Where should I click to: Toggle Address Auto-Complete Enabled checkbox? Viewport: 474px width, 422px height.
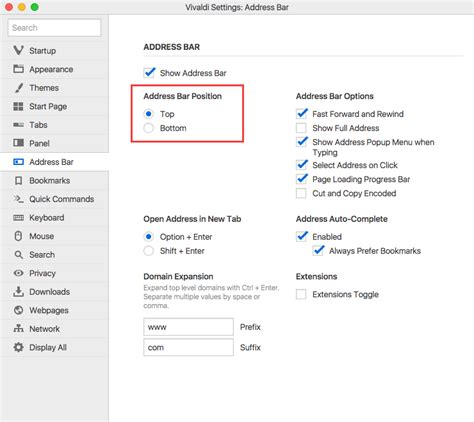pos(301,236)
